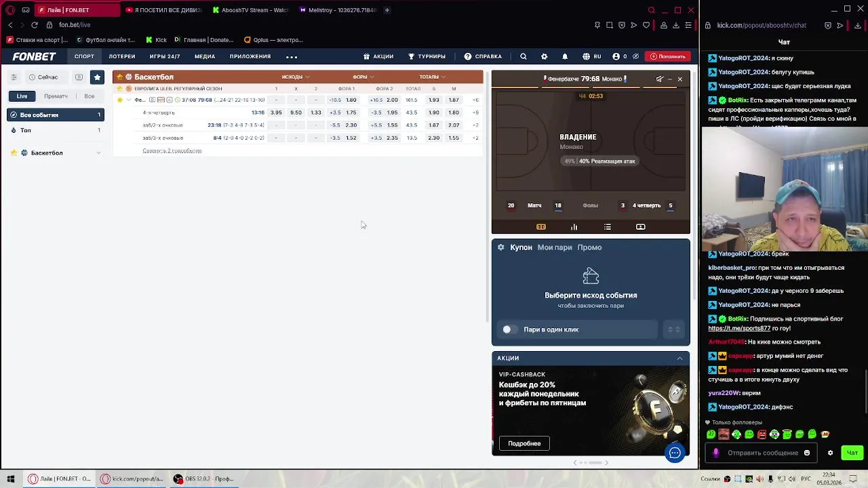Toggle star for Евролига ULEB league row
This screenshot has height=488, width=868.
[120, 89]
